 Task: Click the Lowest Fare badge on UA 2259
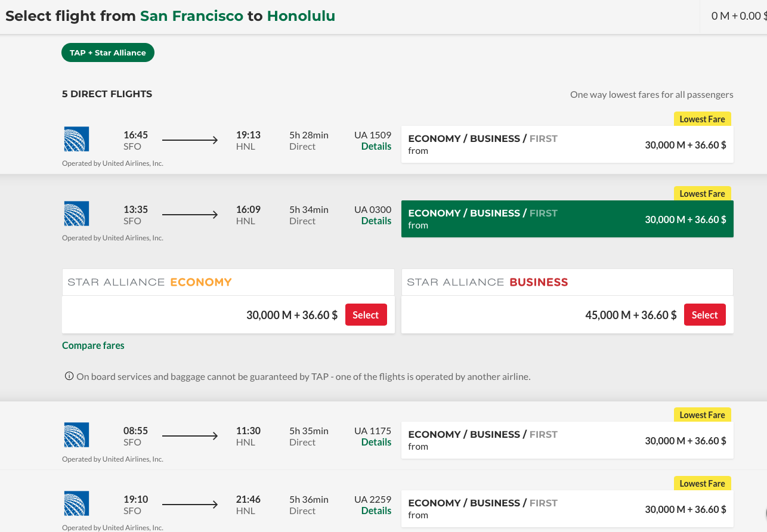[x=703, y=483]
